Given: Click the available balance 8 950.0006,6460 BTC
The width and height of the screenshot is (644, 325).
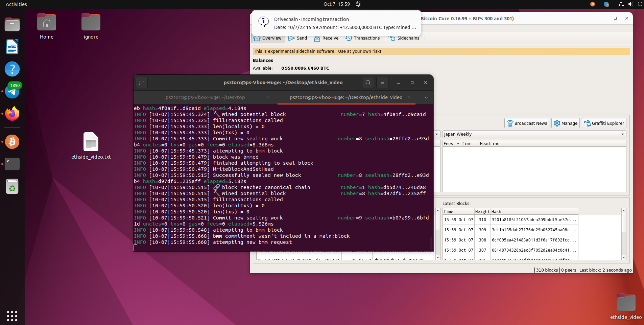Looking at the screenshot, I should pos(305,68).
